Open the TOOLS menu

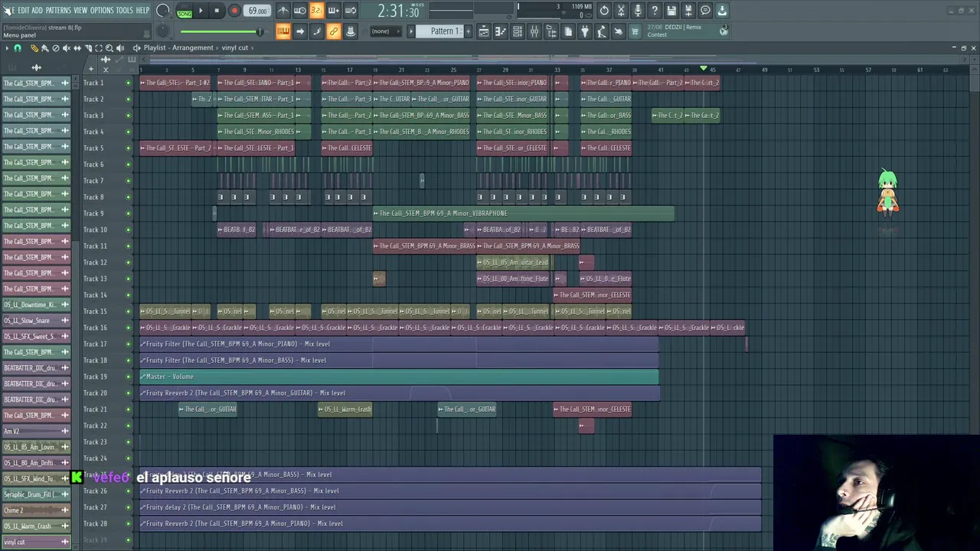point(124,10)
